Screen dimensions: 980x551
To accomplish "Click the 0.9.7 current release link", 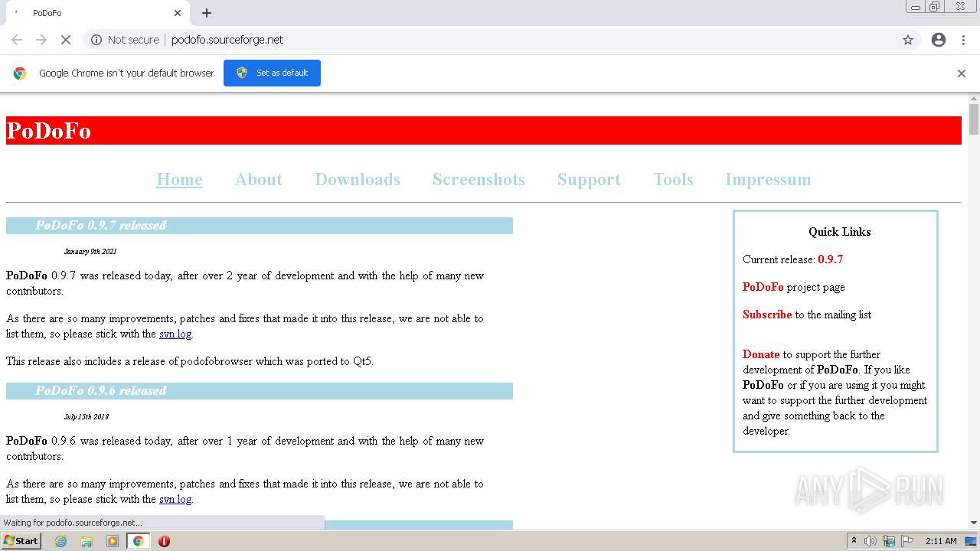I will tap(830, 259).
